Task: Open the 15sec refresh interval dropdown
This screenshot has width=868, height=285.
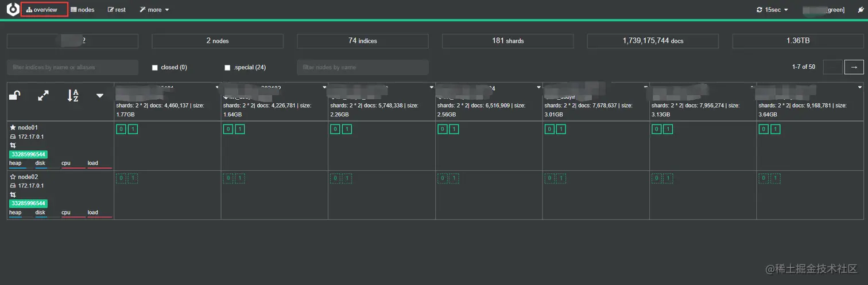Action: (773, 10)
